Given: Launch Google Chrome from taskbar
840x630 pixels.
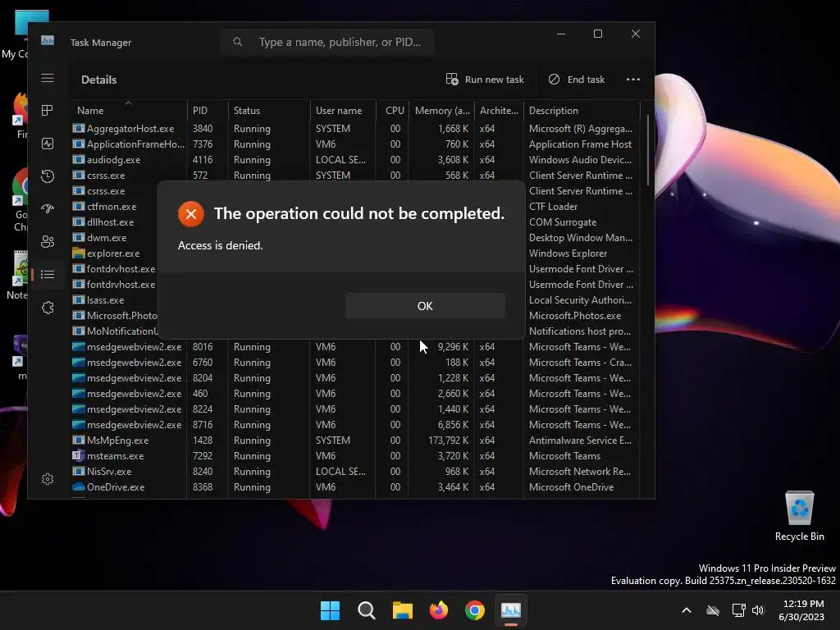Looking at the screenshot, I should click(475, 610).
